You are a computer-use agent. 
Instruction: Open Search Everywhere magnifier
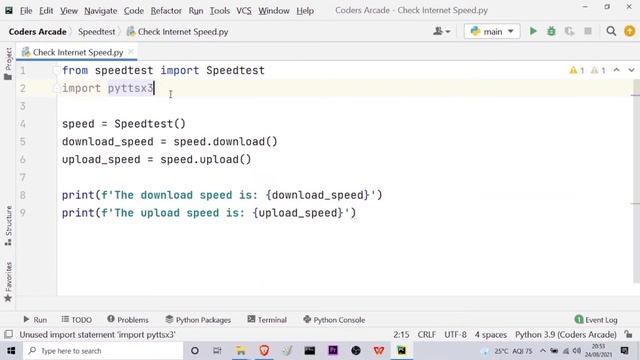tap(611, 31)
